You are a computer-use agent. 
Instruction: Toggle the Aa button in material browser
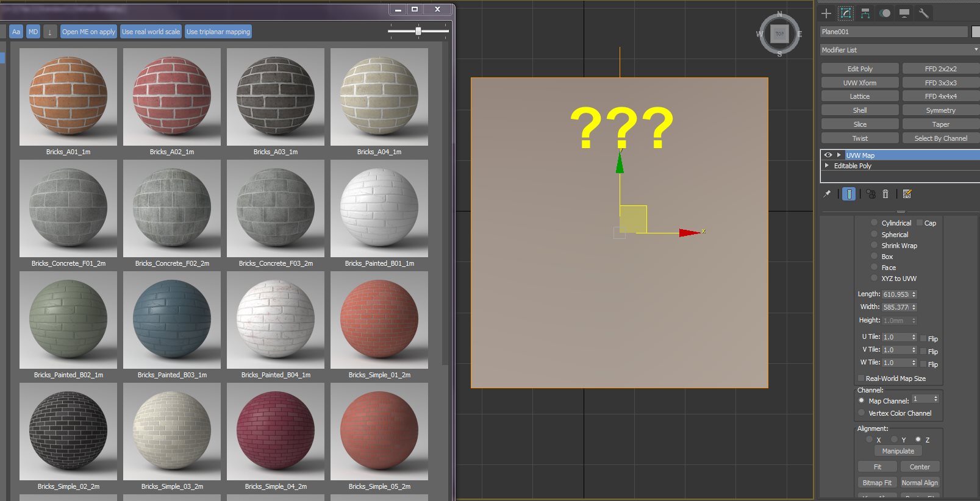(x=16, y=32)
